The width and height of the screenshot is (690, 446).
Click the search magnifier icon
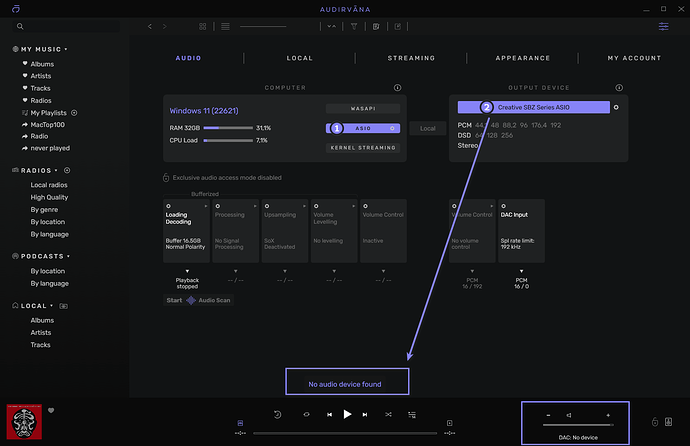click(20, 26)
